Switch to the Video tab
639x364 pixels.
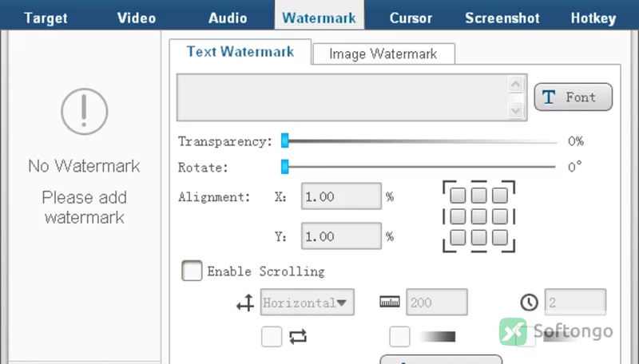137,18
